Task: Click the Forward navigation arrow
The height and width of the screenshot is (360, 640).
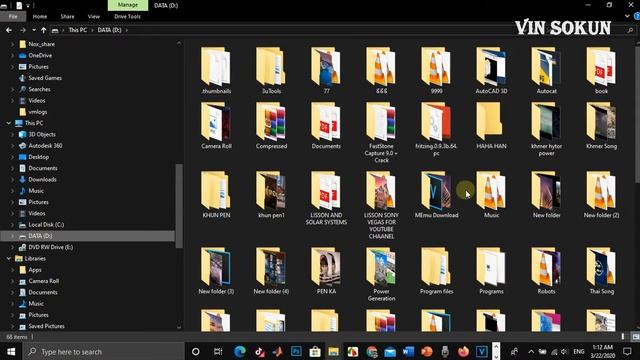Action: point(23,30)
